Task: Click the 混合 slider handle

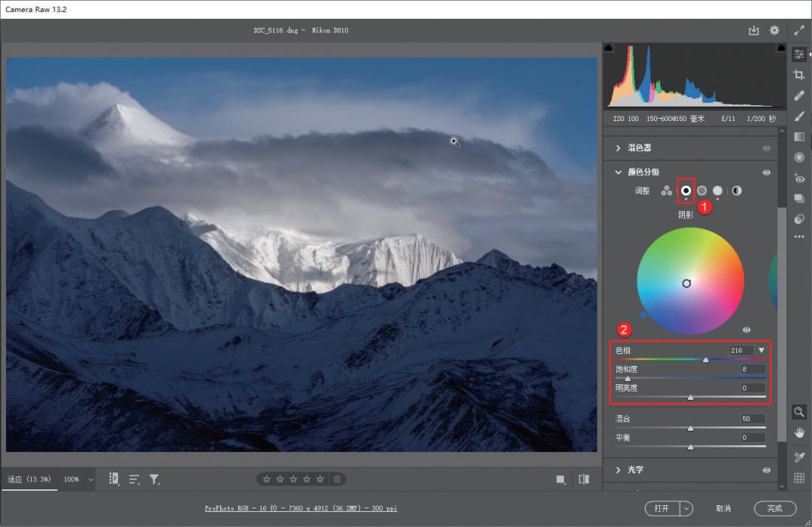Action: click(690, 428)
